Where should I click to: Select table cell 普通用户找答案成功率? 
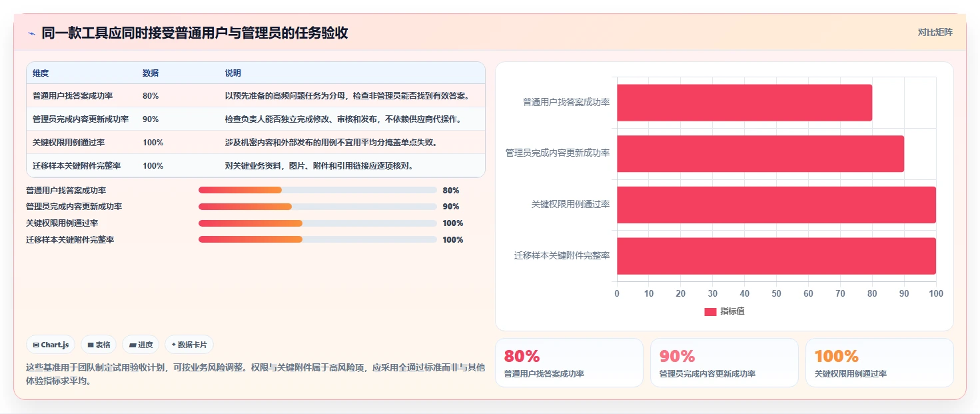[x=73, y=96]
